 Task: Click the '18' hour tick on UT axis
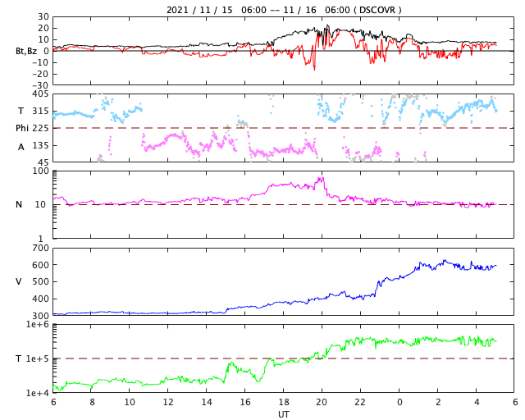tap(284, 402)
